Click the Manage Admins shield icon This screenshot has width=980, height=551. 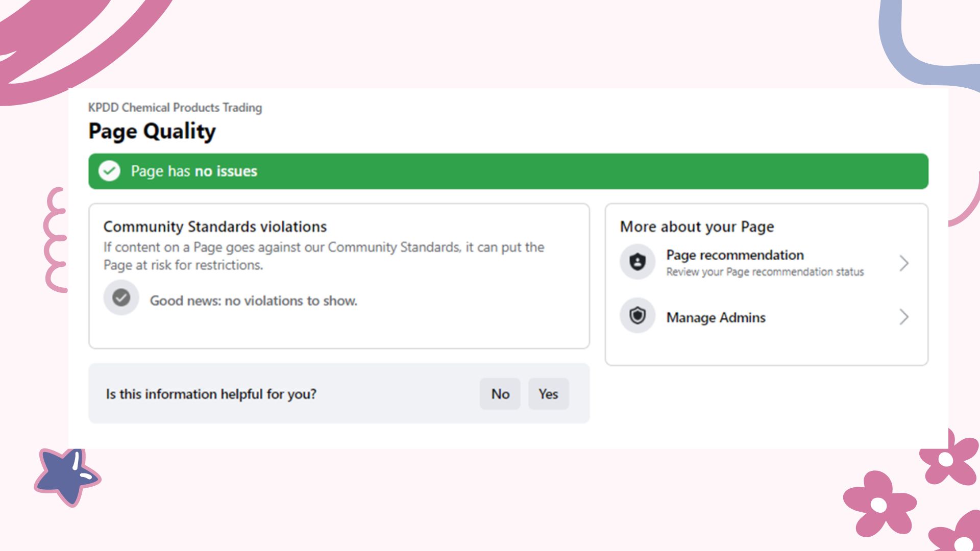click(638, 316)
